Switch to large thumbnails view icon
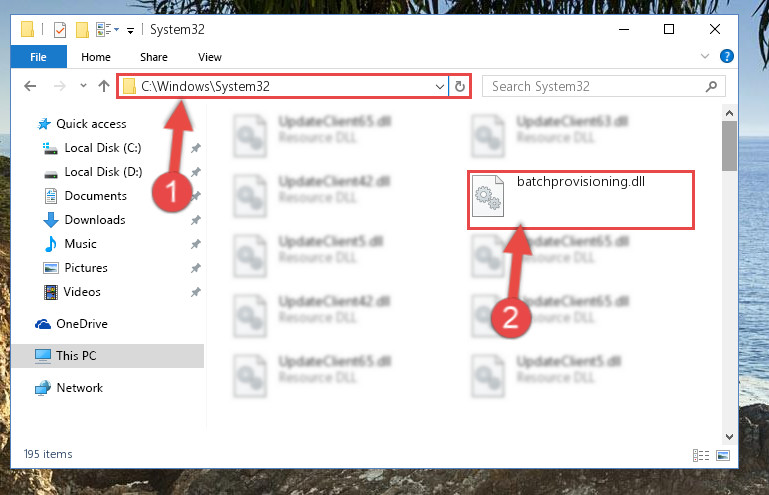 [x=723, y=455]
